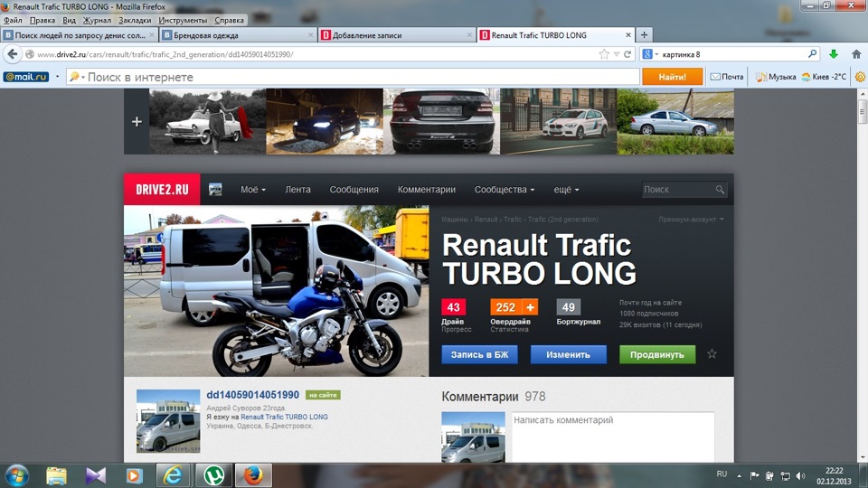Open the Renault breadcrumb link

coord(486,220)
